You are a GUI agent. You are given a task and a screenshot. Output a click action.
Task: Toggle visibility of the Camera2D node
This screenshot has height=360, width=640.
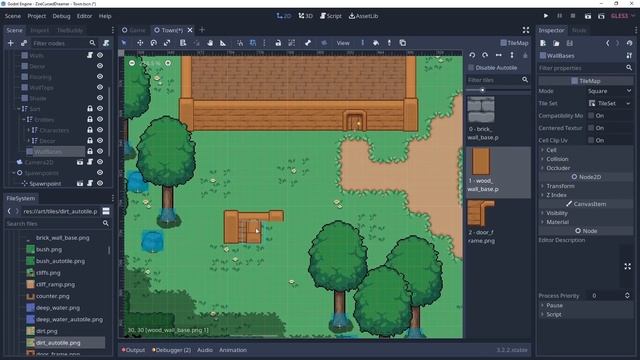coord(100,162)
